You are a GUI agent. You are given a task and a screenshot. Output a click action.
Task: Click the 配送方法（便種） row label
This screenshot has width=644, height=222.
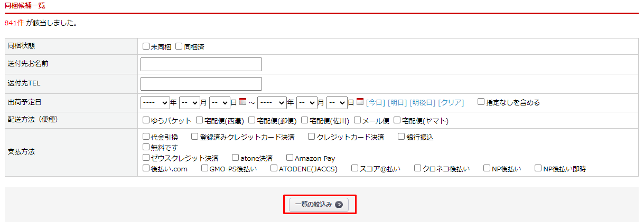click(33, 119)
